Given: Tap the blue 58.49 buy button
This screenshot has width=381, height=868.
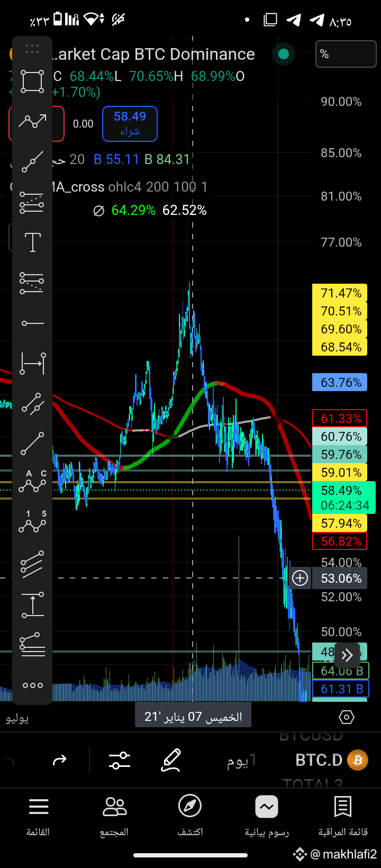Looking at the screenshot, I should [x=130, y=124].
